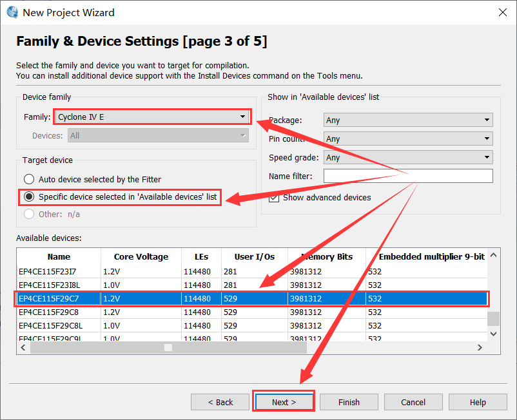Select device row EP4CE115F29C7
The height and width of the screenshot is (420, 517).
pos(252,298)
